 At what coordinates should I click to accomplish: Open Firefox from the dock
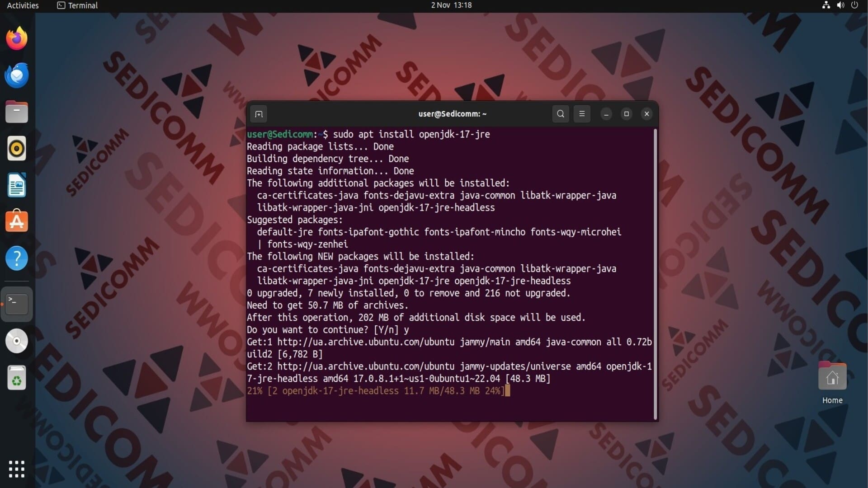point(17,38)
